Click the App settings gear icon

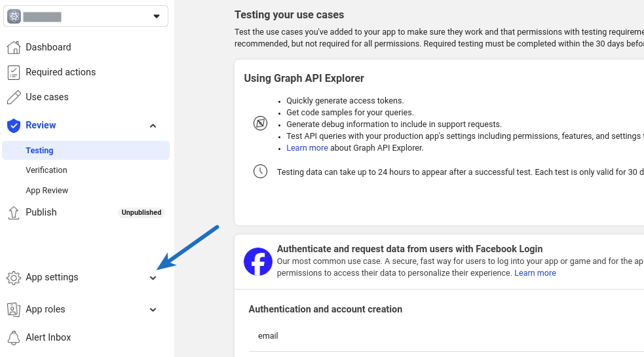click(14, 278)
